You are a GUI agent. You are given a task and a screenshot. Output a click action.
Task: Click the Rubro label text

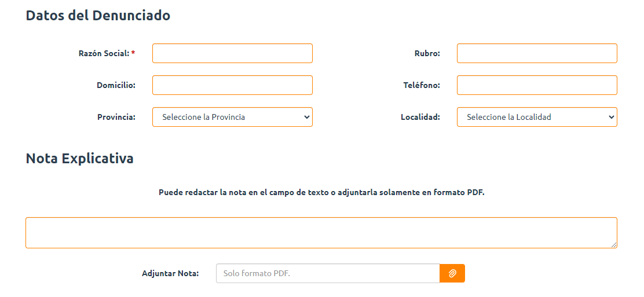pyautogui.click(x=427, y=53)
